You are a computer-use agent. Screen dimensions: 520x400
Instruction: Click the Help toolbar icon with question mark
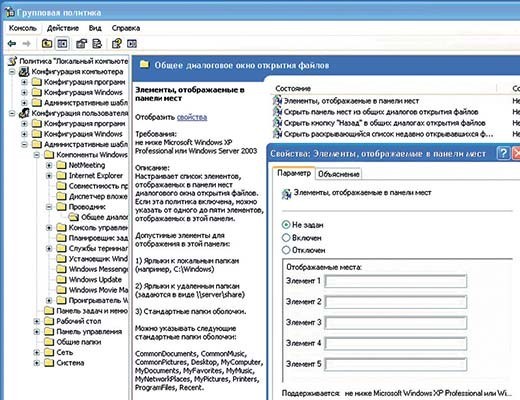(x=117, y=44)
